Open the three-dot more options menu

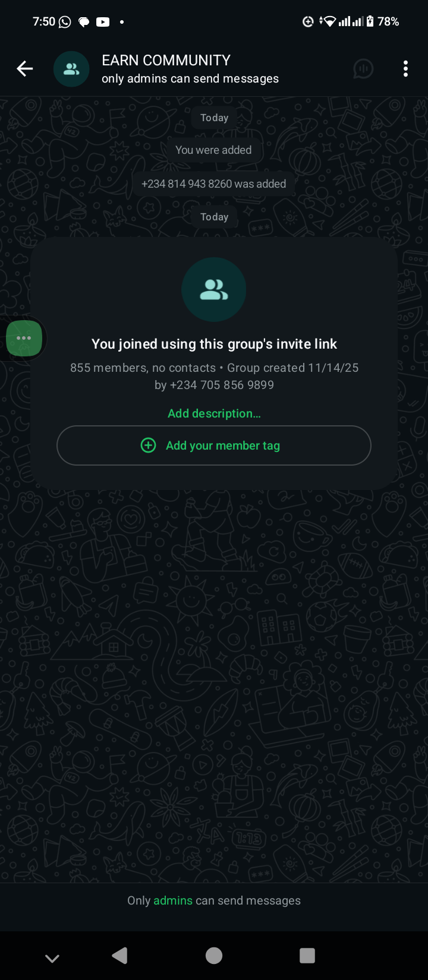tap(405, 69)
